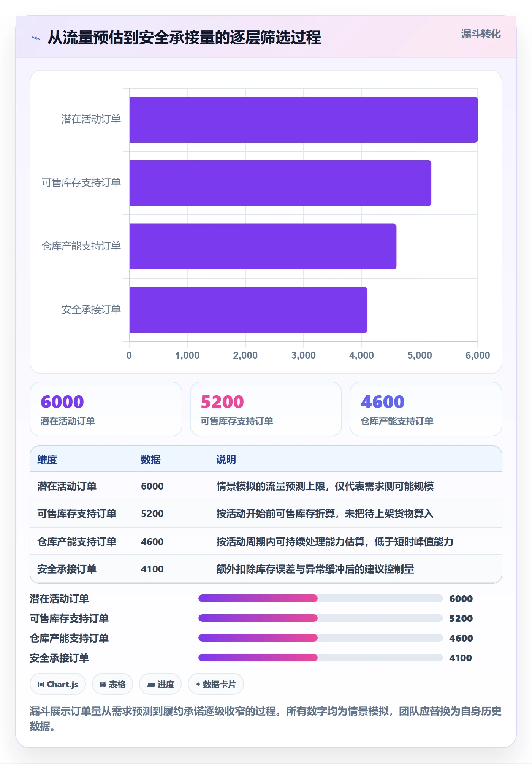
Task: Click the 安全承接订单 chart axis label
Action: pyautogui.click(x=91, y=310)
